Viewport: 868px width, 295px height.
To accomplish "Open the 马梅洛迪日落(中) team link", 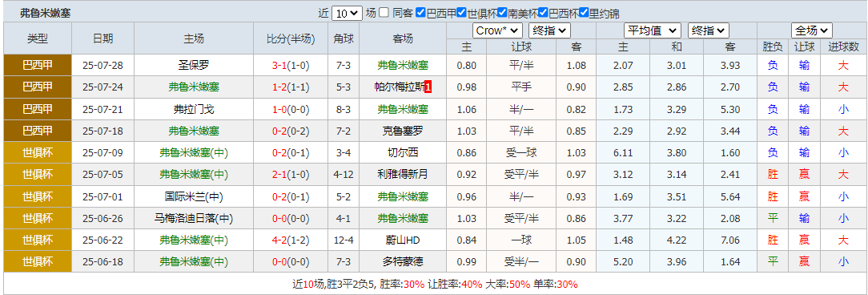I will tap(194, 219).
